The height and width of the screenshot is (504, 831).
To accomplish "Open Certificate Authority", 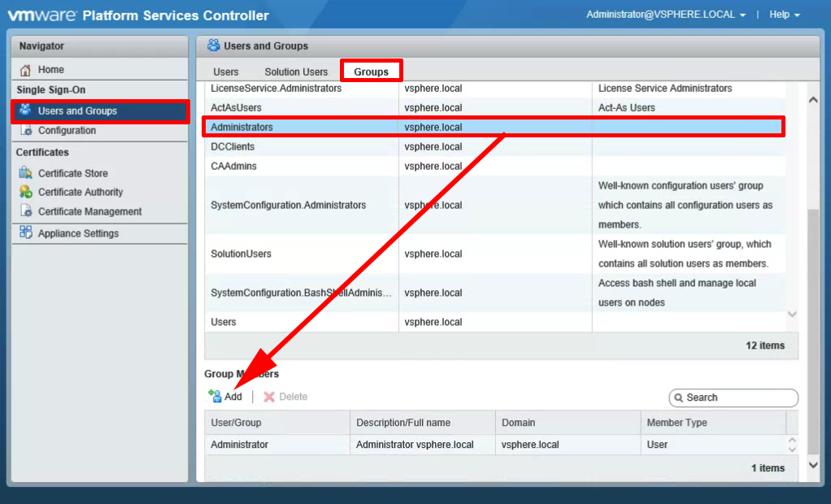I will click(x=100, y=192).
